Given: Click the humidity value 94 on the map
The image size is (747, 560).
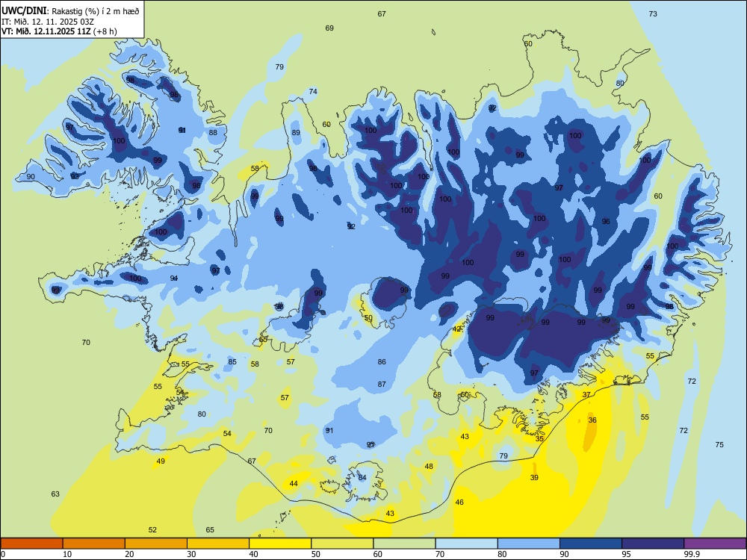Looking at the screenshot, I should coord(174,278).
